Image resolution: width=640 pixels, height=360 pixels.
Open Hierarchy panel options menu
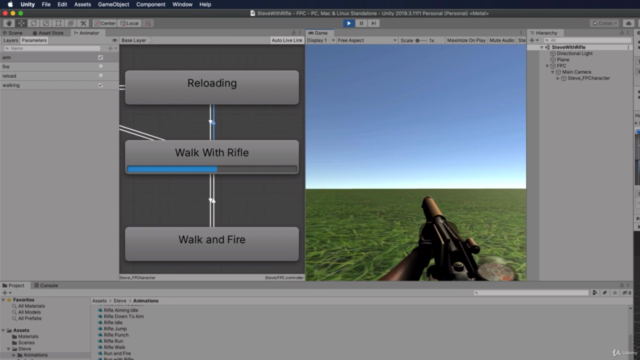point(628,33)
